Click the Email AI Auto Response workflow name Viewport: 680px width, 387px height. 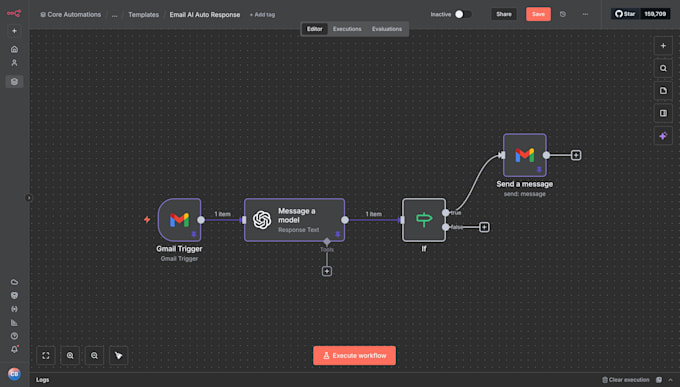[205, 14]
